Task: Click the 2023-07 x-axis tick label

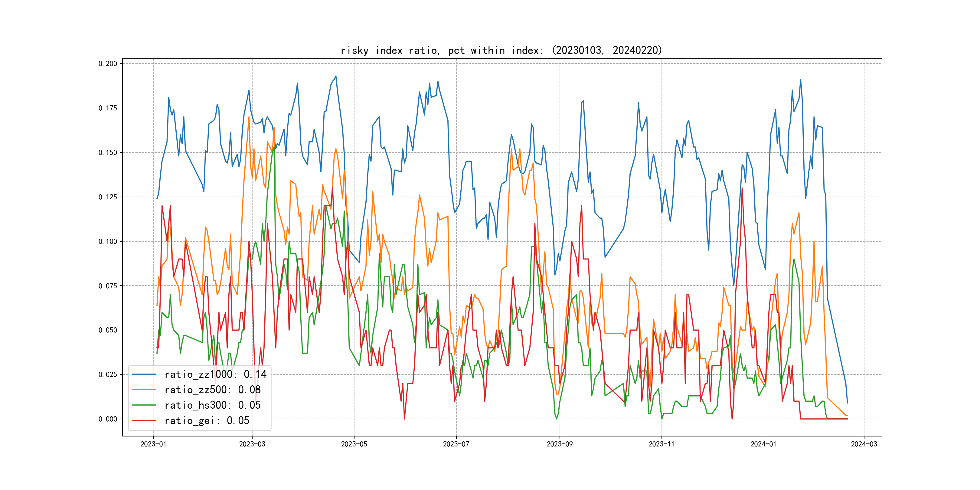Action: [x=456, y=444]
